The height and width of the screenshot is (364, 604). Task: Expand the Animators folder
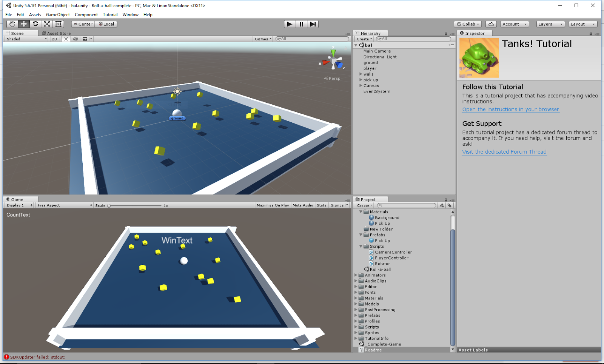tap(356, 275)
